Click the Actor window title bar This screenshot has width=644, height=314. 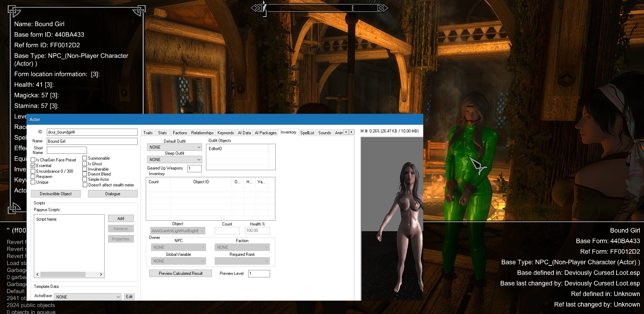click(225, 119)
